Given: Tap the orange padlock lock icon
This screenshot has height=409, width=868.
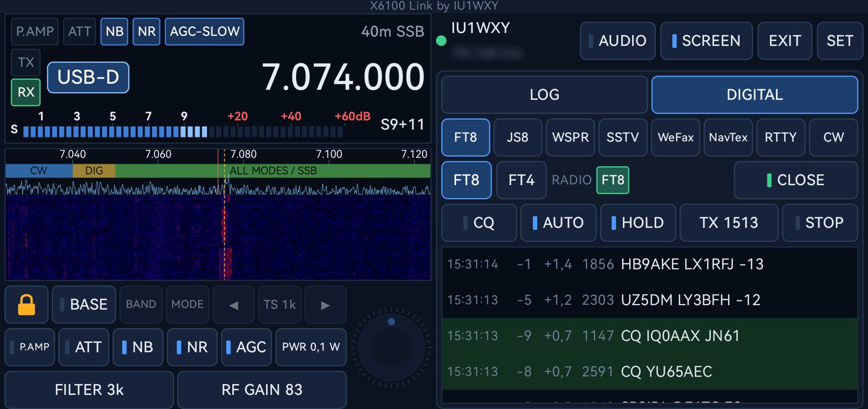Looking at the screenshot, I should [27, 305].
